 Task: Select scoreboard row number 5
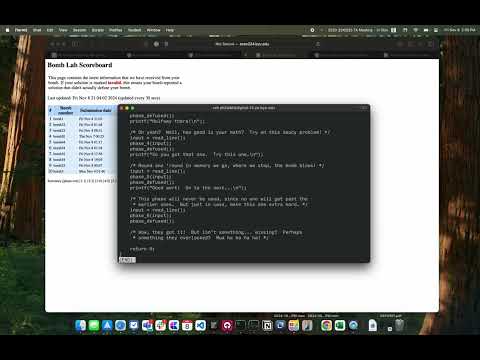[82, 142]
